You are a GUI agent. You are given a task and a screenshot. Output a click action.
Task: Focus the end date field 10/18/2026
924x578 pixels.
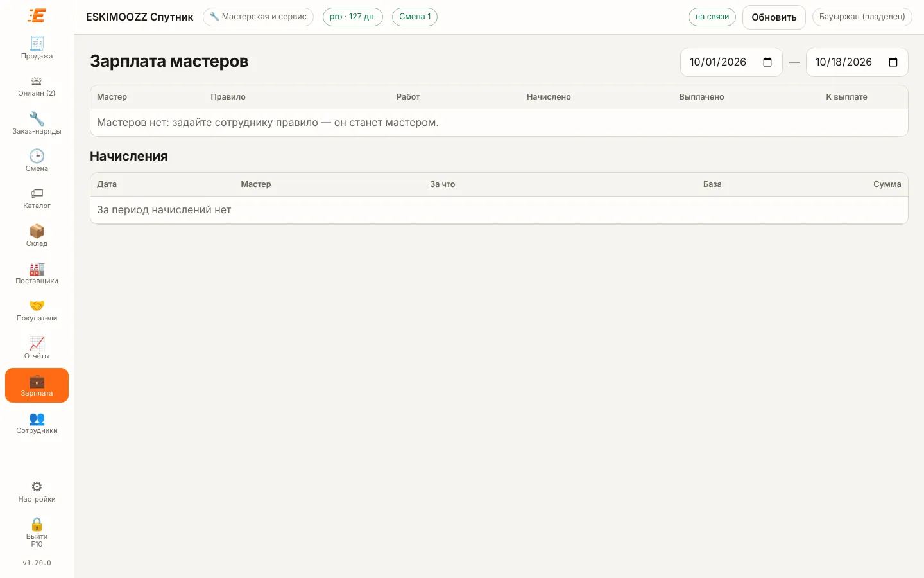tap(857, 62)
